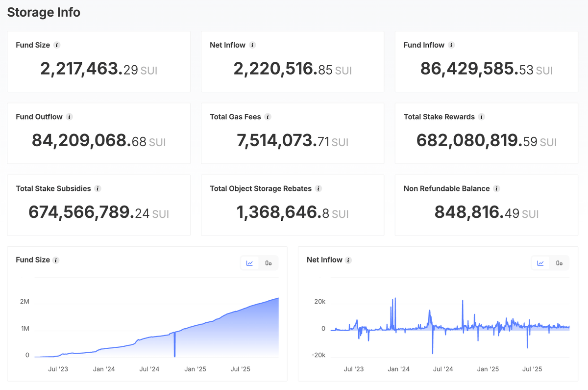The image size is (588, 390).
Task: Click info icon on Net Inflow chart title
Action: click(348, 260)
